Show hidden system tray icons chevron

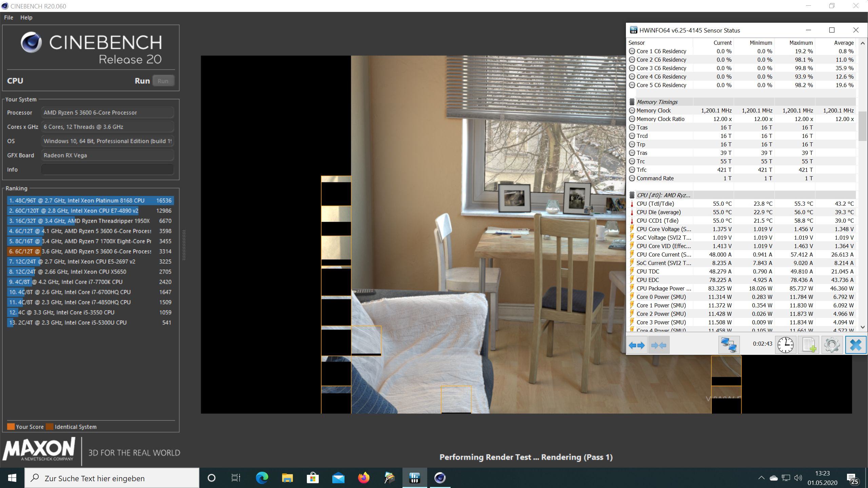click(761, 478)
